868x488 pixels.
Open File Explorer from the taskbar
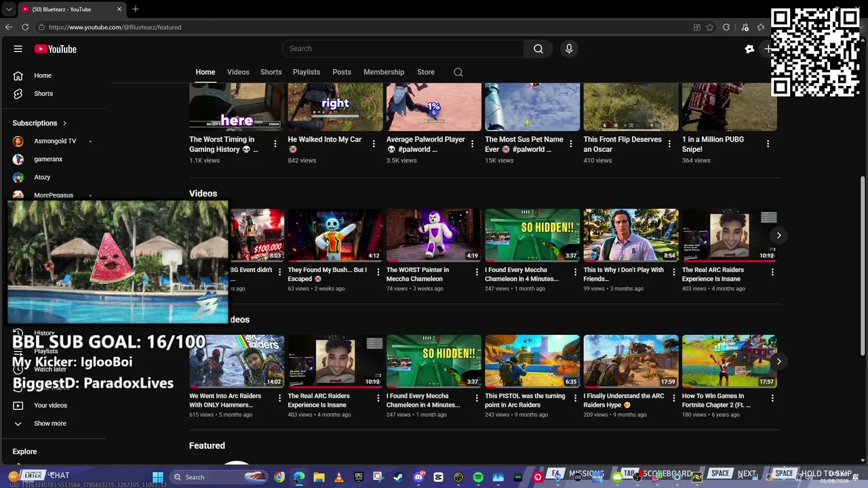pos(319,477)
